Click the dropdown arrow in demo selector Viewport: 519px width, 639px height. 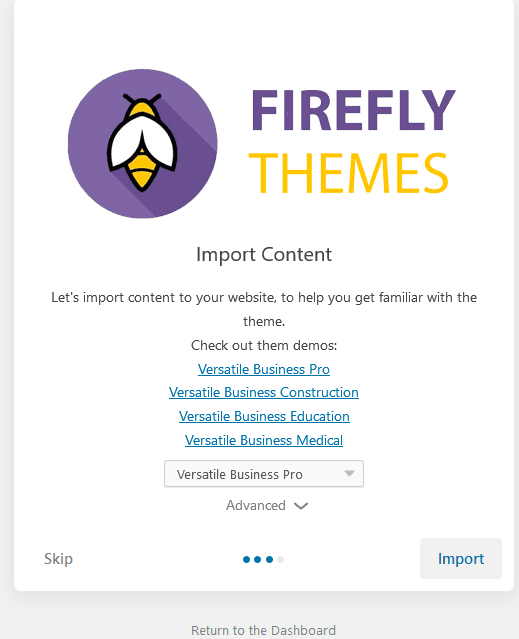pyautogui.click(x=349, y=474)
